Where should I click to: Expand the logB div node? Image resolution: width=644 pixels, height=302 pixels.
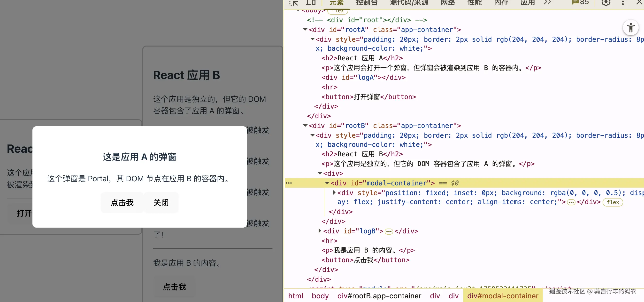point(320,231)
